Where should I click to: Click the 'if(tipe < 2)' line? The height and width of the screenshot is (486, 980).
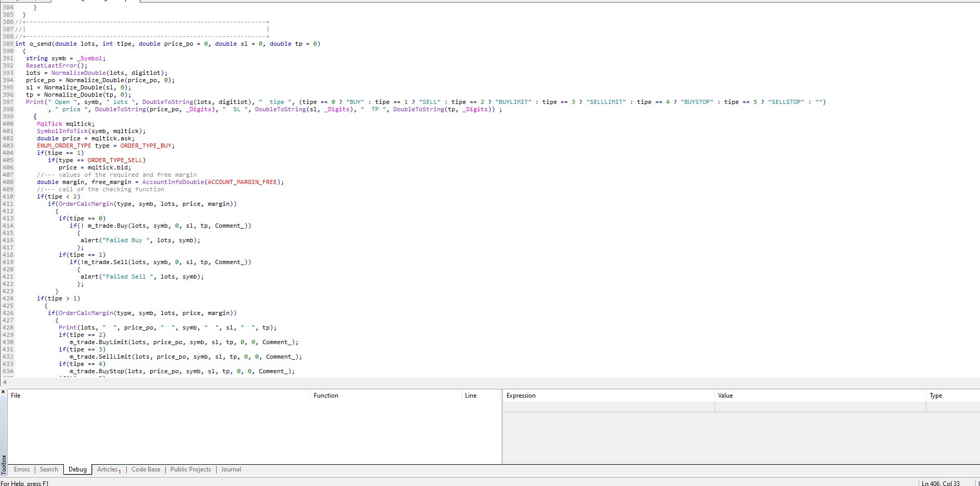58,196
